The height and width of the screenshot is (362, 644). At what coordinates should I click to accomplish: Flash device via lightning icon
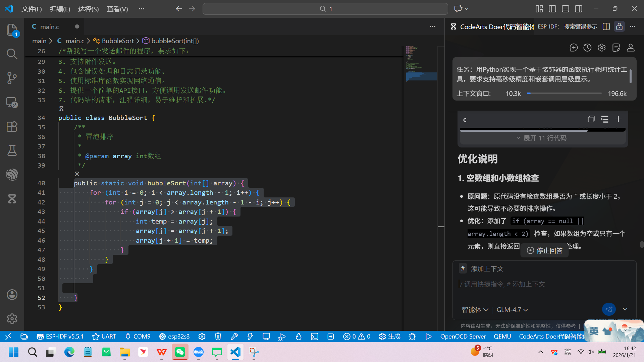(x=250, y=337)
